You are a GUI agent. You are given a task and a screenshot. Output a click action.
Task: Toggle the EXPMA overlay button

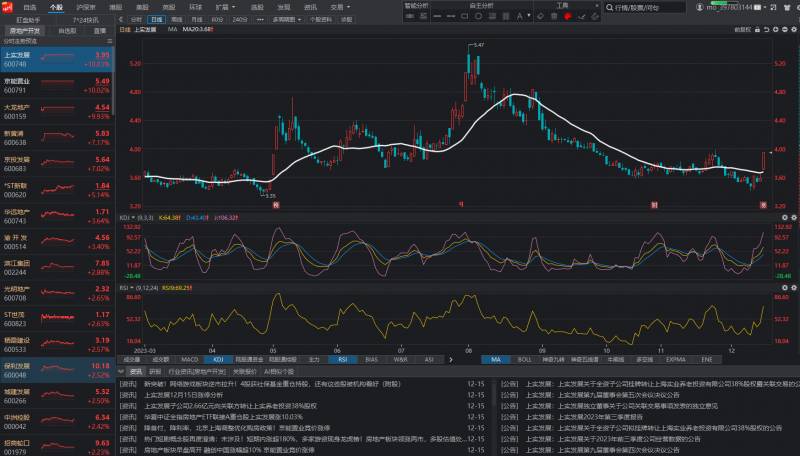coord(676,360)
